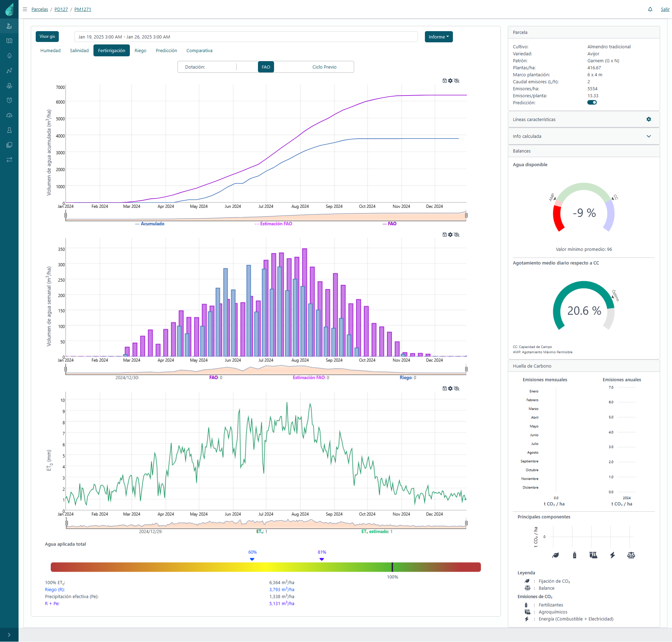This screenshot has height=642, width=672.
Task: Expand the sidebar with bottom chevron
Action: click(x=9, y=635)
